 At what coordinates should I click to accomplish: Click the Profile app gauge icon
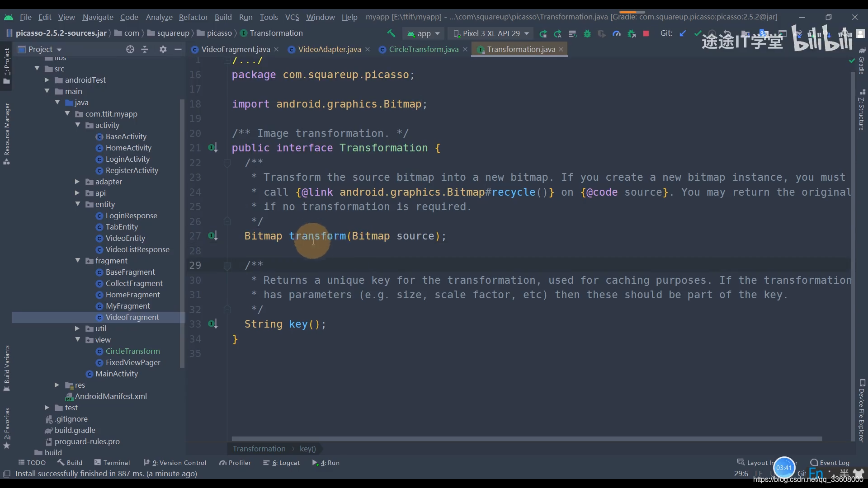coord(617,33)
